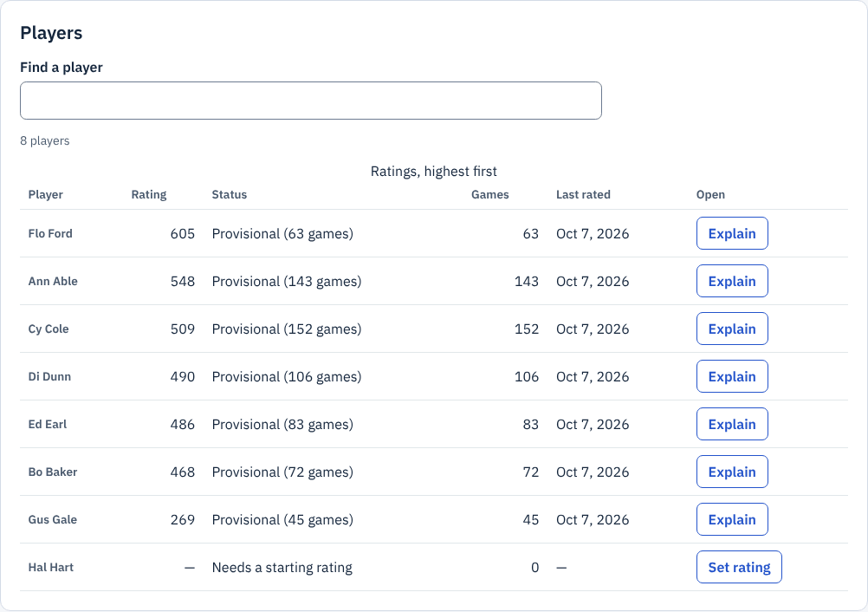This screenshot has height=612, width=868.
Task: Select the name Ed Earl
Action: coord(48,424)
